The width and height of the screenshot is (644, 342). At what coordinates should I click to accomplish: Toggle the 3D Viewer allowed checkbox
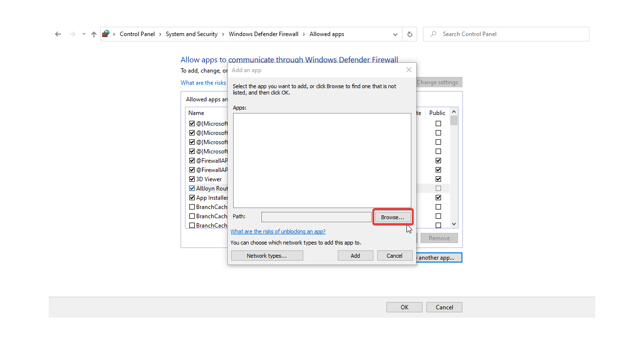[x=192, y=179]
